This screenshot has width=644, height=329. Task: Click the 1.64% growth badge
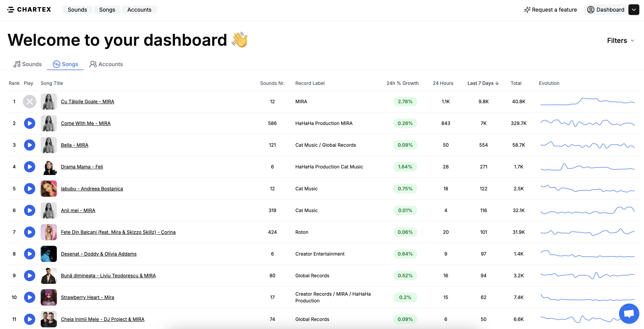[x=405, y=167]
